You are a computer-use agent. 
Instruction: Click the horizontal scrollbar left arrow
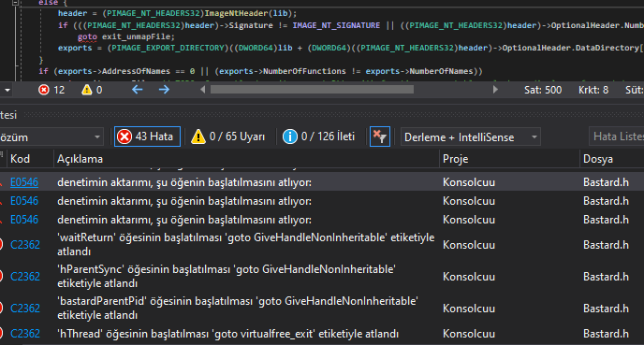tap(202, 90)
